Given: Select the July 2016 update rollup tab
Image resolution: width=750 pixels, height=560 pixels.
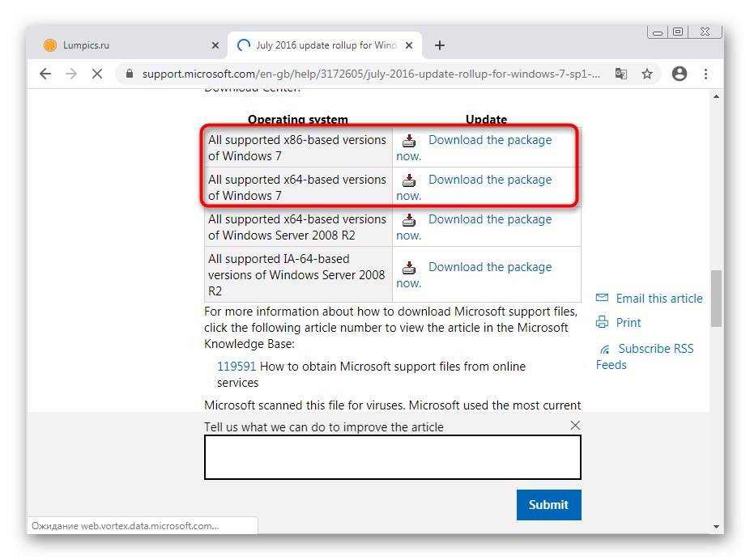Looking at the screenshot, I should click(x=326, y=45).
